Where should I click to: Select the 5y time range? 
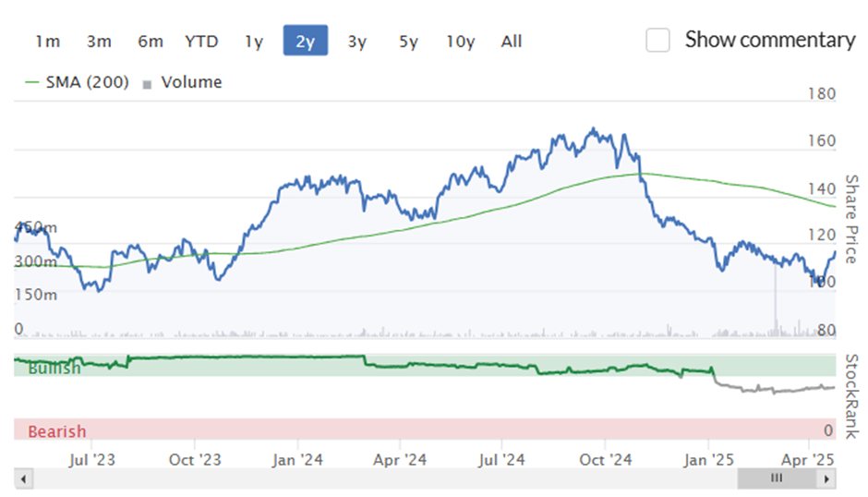point(408,41)
